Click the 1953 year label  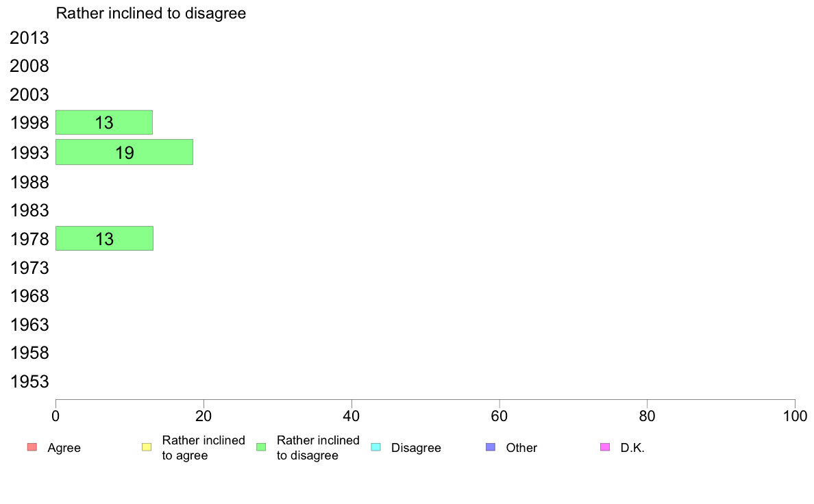pos(29,381)
